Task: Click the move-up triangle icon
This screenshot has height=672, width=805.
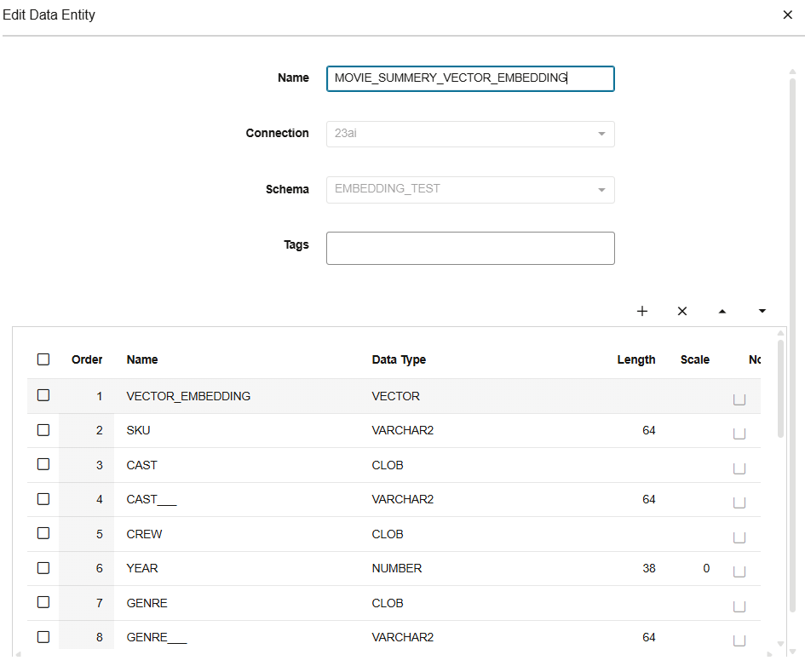Action: point(722,312)
